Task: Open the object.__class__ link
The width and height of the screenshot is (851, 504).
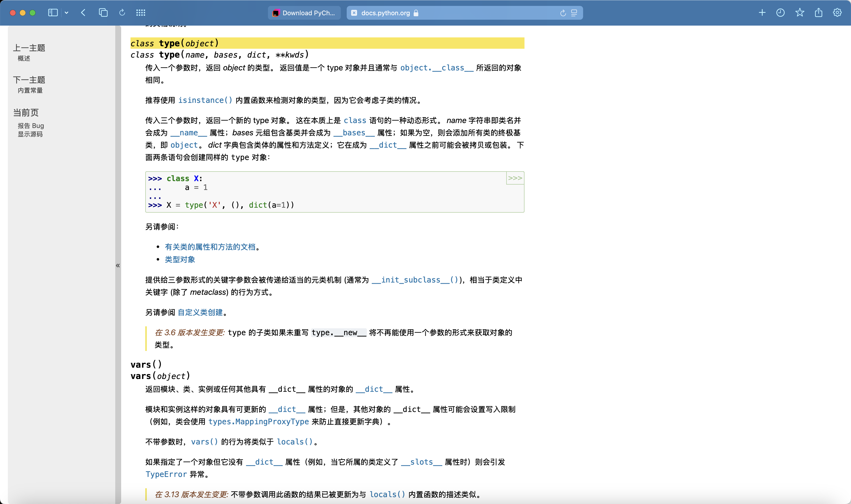Action: coord(437,68)
